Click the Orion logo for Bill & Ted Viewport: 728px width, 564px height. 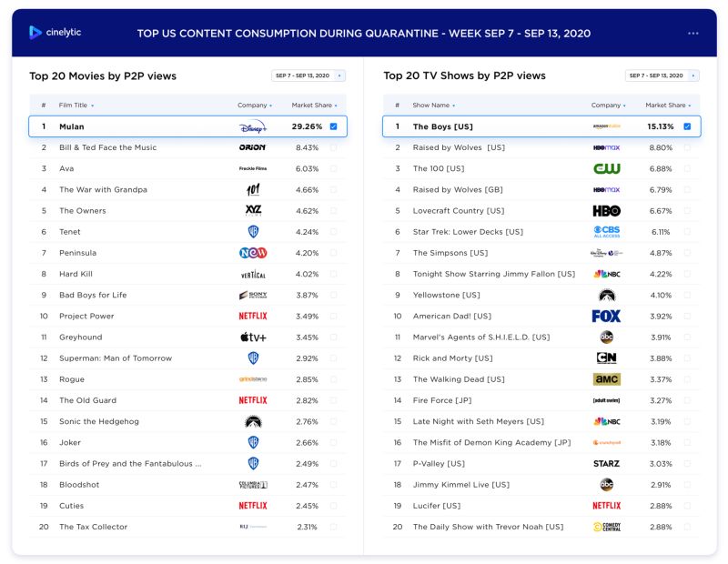click(253, 147)
